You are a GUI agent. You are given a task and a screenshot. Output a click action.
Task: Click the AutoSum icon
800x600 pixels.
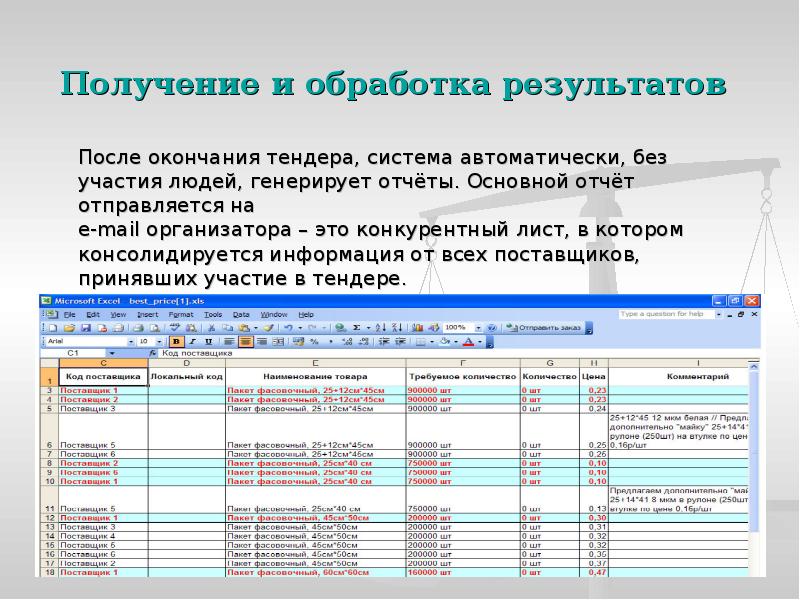coord(358,325)
